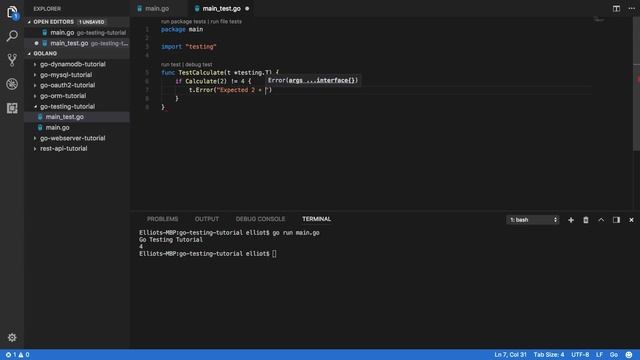This screenshot has height=360, width=640.
Task: Expand the go-oauth2-tutorial folder
Action: pos(67,85)
